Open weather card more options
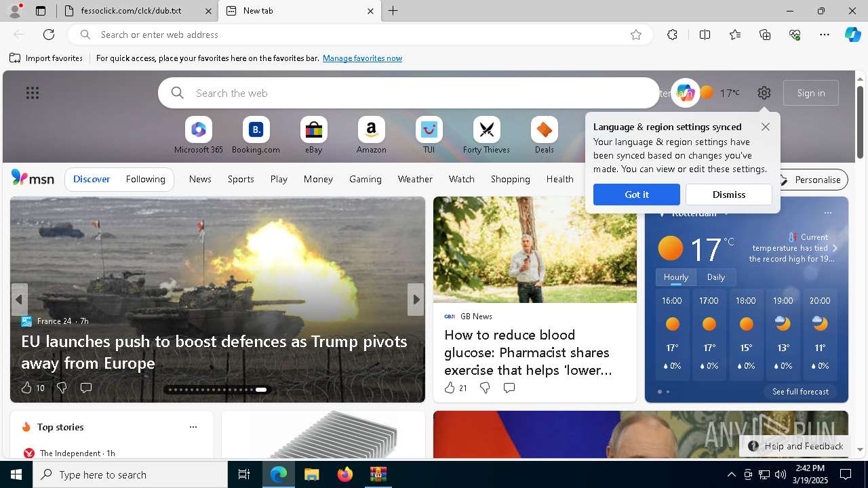Screen dimensions: 868x488 827,213
